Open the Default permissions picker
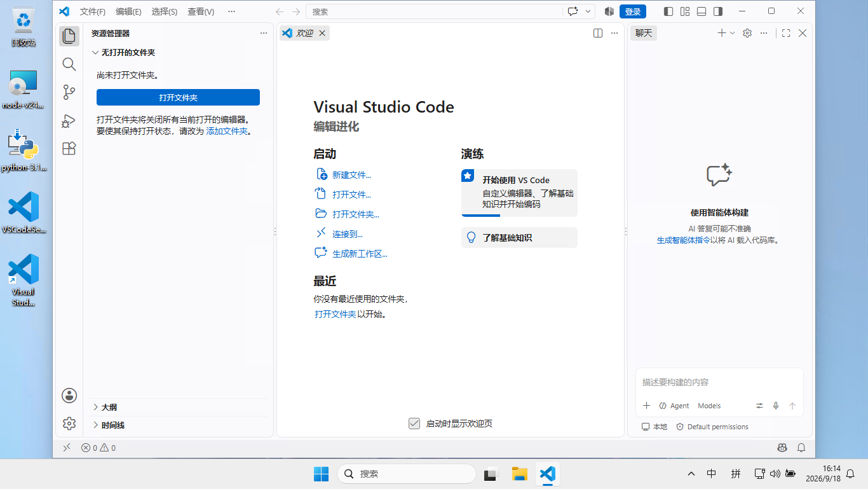 712,427
